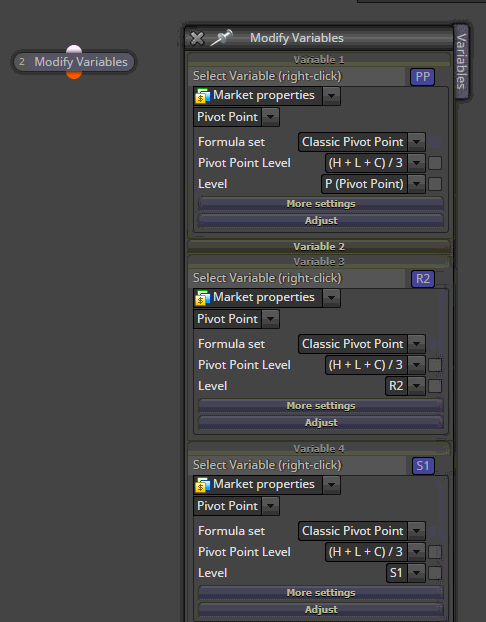Screen dimensions: 486x622
Task: Open Pivot Point Level dropdown in Variable 3
Action: [x=417, y=365]
